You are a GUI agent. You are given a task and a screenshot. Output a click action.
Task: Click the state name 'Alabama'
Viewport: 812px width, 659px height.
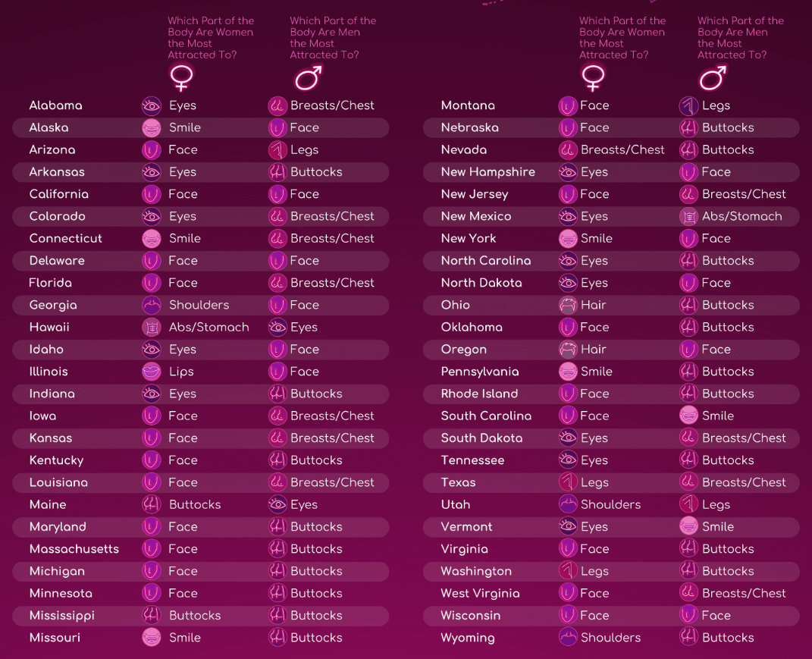point(55,105)
